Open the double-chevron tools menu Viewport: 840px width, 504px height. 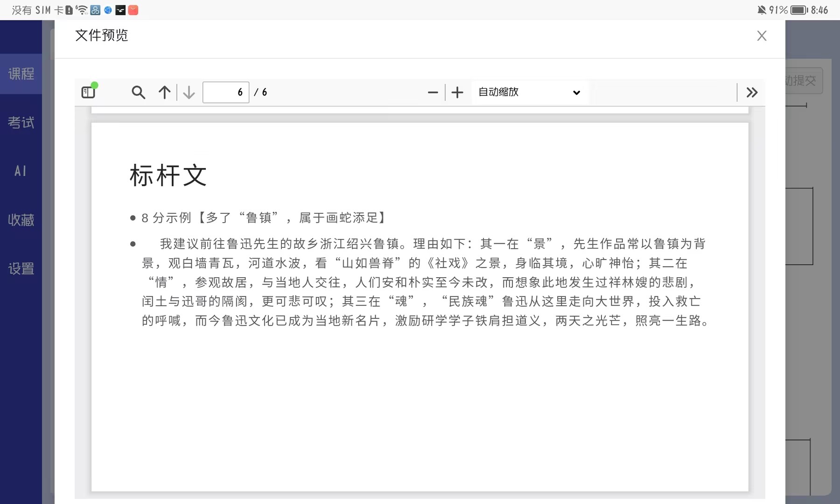(x=752, y=92)
